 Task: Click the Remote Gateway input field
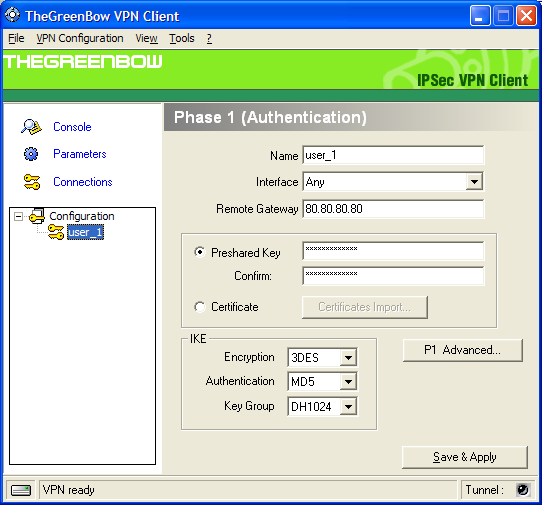(x=393, y=209)
